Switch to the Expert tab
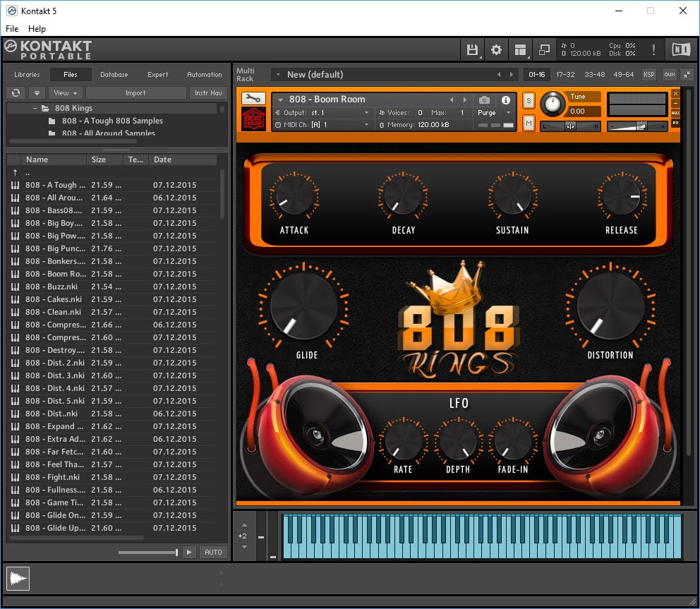 (157, 75)
